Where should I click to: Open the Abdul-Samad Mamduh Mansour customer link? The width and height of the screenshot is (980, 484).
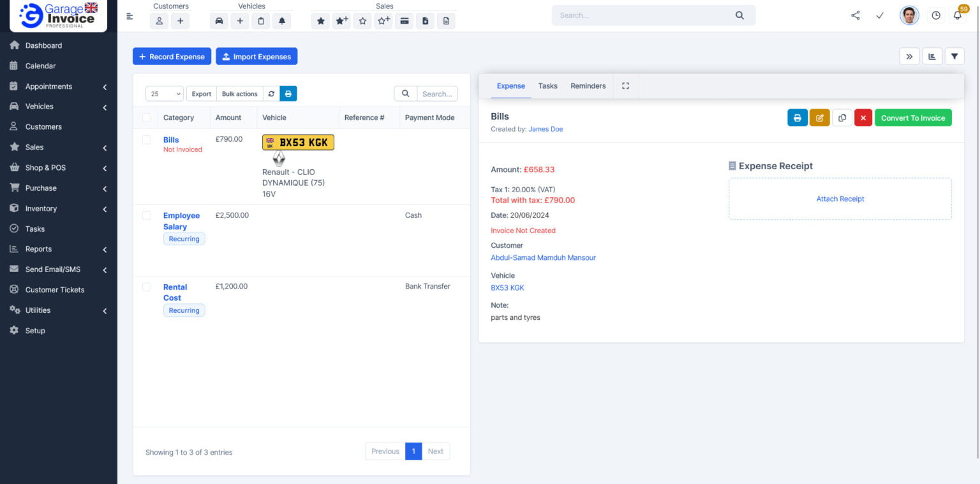pos(543,258)
